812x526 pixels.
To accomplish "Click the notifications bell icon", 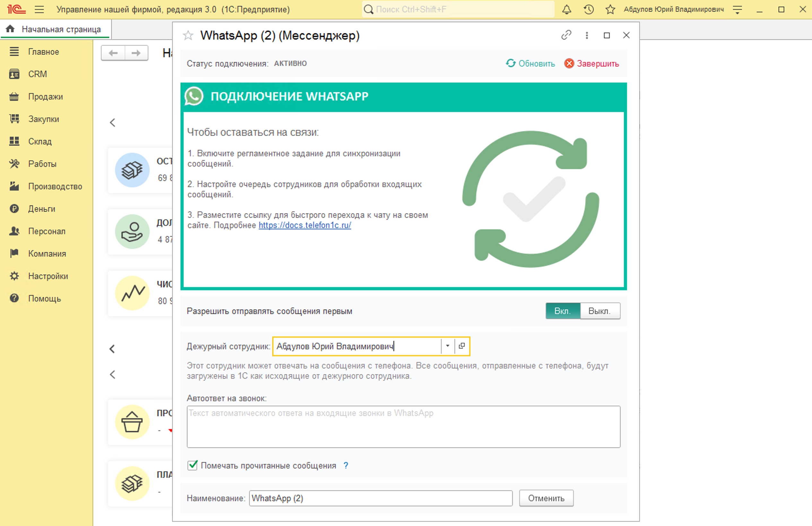I will pyautogui.click(x=566, y=9).
